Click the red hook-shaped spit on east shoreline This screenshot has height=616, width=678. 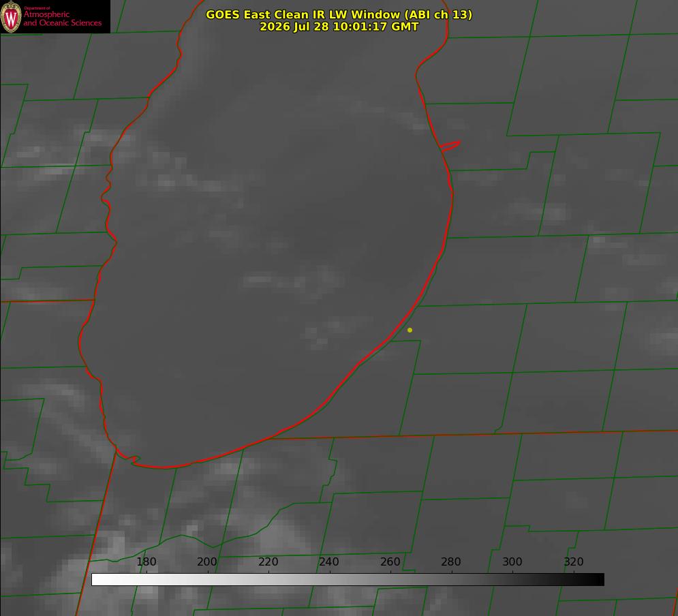[450, 146]
